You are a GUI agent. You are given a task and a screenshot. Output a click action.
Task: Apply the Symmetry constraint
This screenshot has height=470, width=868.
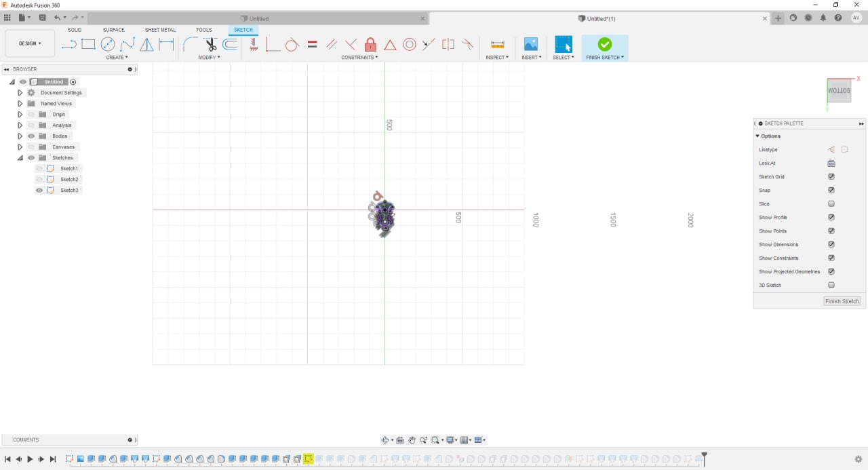pyautogui.click(x=448, y=45)
